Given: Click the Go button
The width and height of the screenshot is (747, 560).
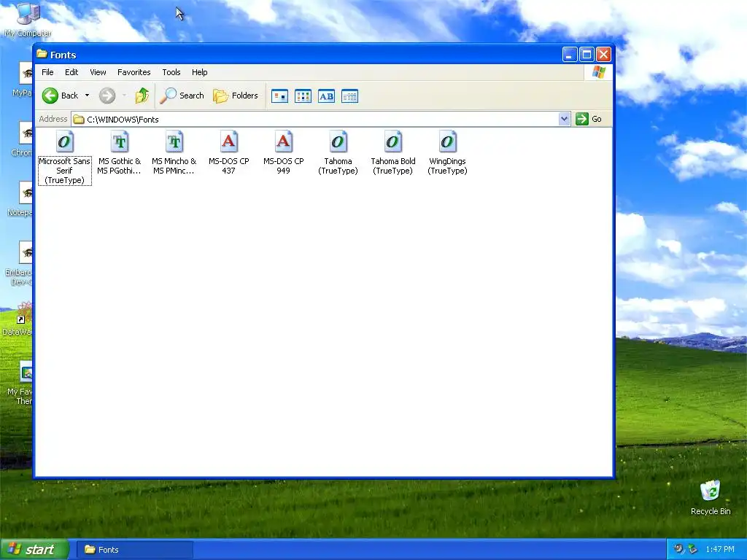Looking at the screenshot, I should pos(589,119).
